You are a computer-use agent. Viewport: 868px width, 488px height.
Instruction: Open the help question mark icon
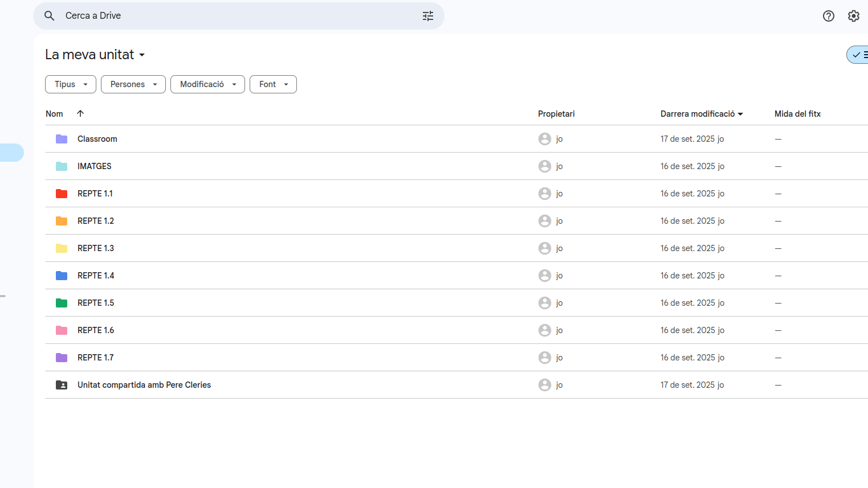pyautogui.click(x=828, y=16)
